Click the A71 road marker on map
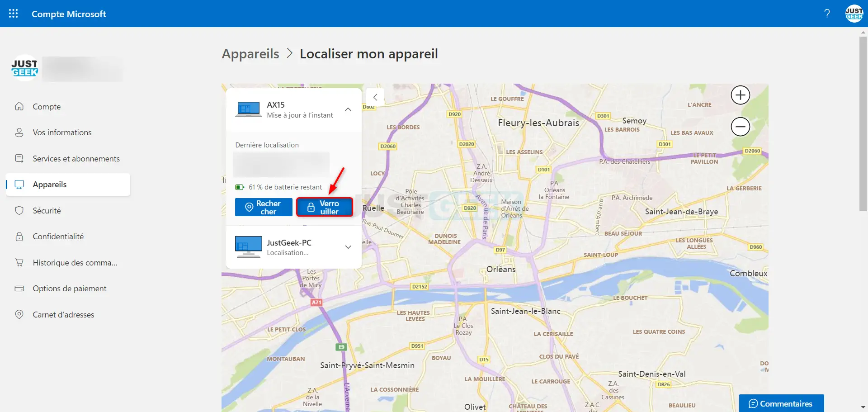 coord(316,302)
